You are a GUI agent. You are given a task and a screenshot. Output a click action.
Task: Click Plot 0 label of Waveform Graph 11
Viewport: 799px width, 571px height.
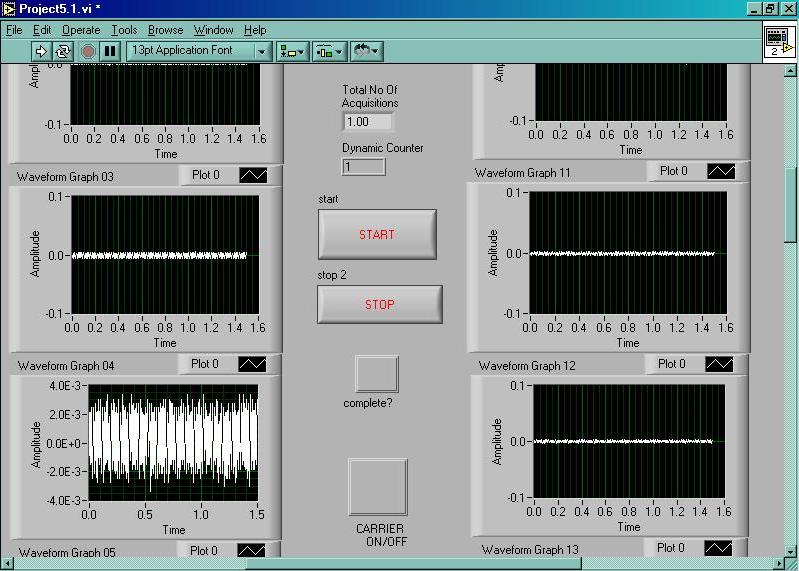(674, 171)
